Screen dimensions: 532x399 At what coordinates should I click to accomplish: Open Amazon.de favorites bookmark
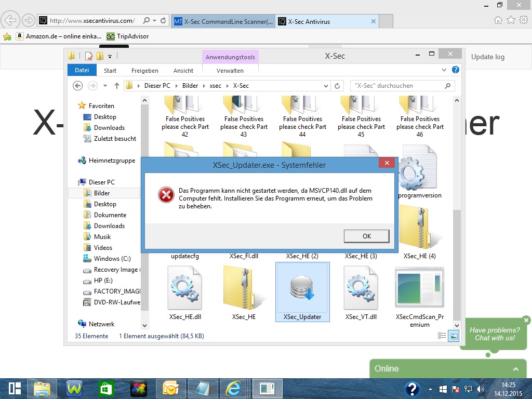click(x=58, y=36)
